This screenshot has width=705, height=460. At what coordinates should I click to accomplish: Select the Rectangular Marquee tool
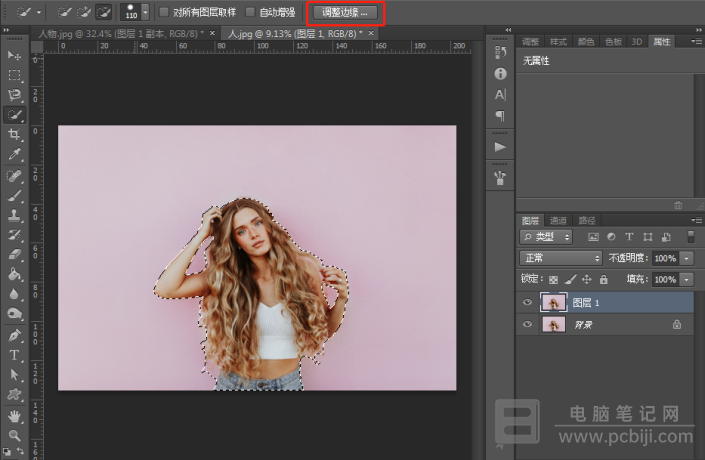tap(14, 75)
